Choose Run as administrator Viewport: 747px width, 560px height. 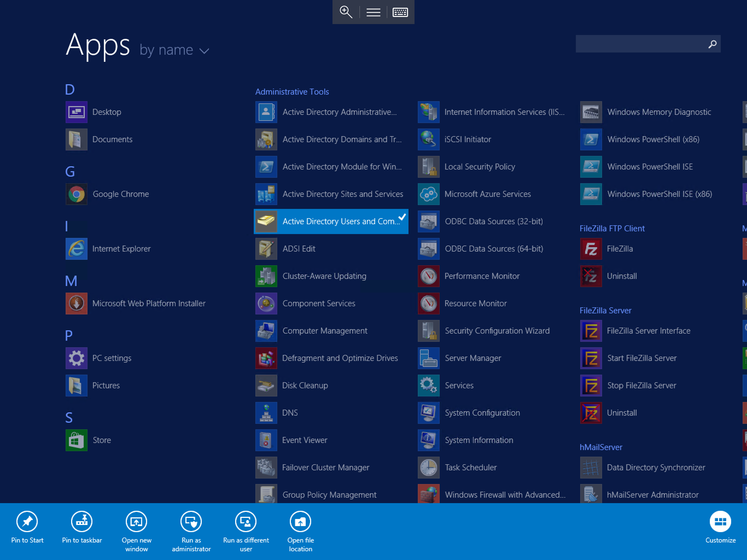[x=191, y=531]
